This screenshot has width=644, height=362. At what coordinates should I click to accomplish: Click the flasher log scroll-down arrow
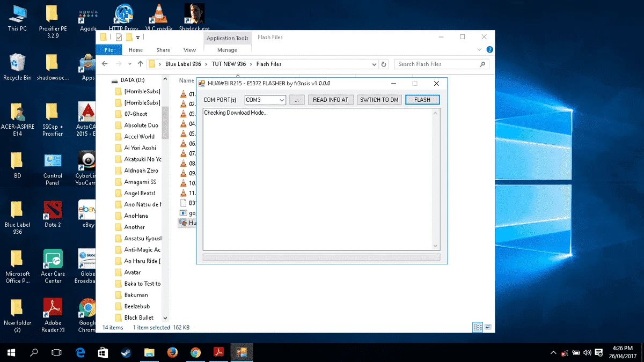(436, 246)
